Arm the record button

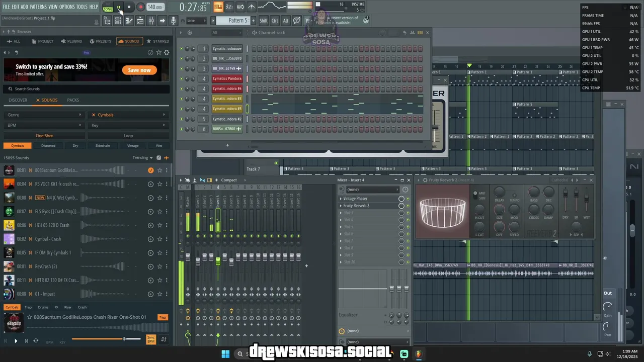pos(140,7)
